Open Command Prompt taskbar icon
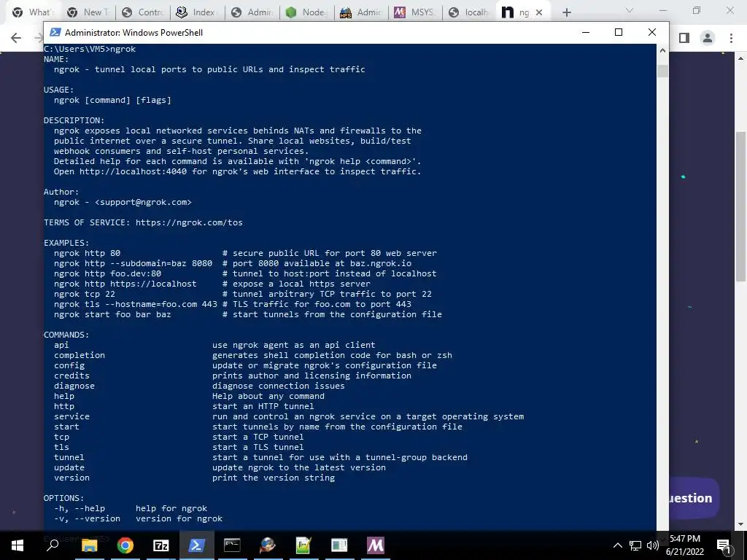Screen dimensions: 747x560 (232, 545)
